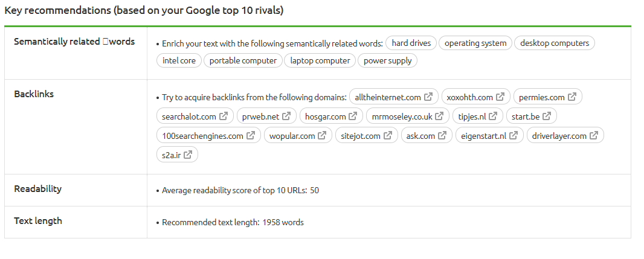Screen dimensions: 644x259
Task: Open external link icon for permies.com
Action: [572, 97]
